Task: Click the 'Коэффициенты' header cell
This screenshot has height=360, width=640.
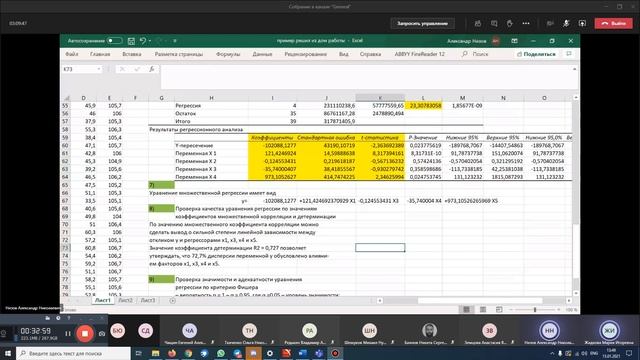Action: coord(272,138)
